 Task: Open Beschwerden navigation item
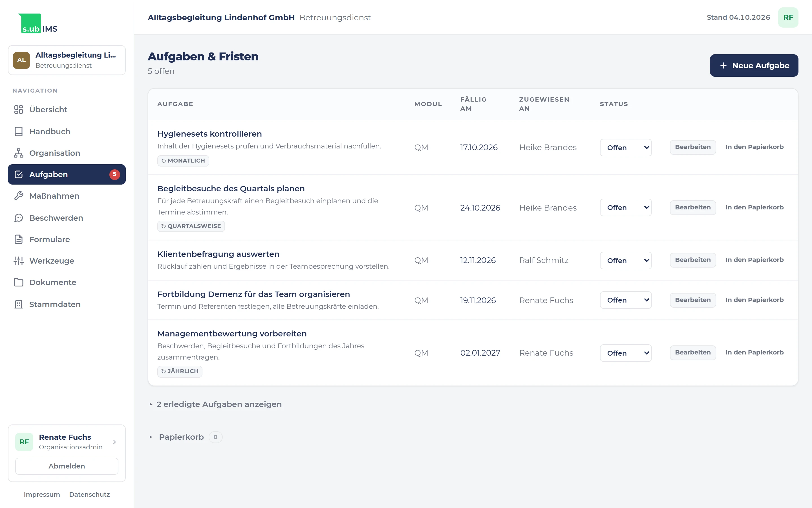[67, 218]
